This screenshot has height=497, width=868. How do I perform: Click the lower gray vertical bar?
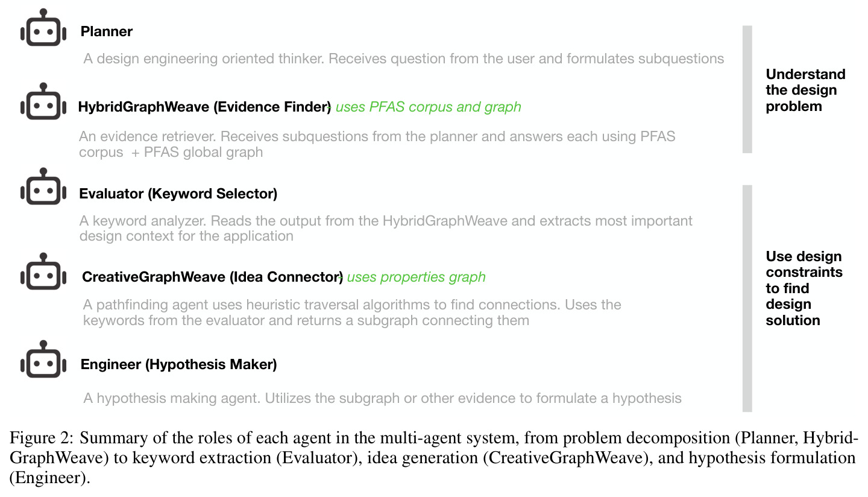tap(747, 299)
